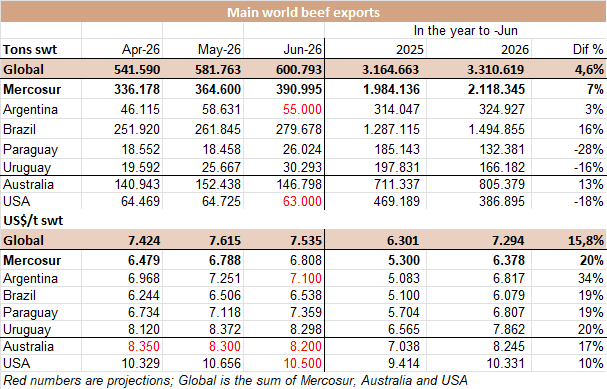Click Global price 7.615
607x389 pixels.
click(x=225, y=241)
